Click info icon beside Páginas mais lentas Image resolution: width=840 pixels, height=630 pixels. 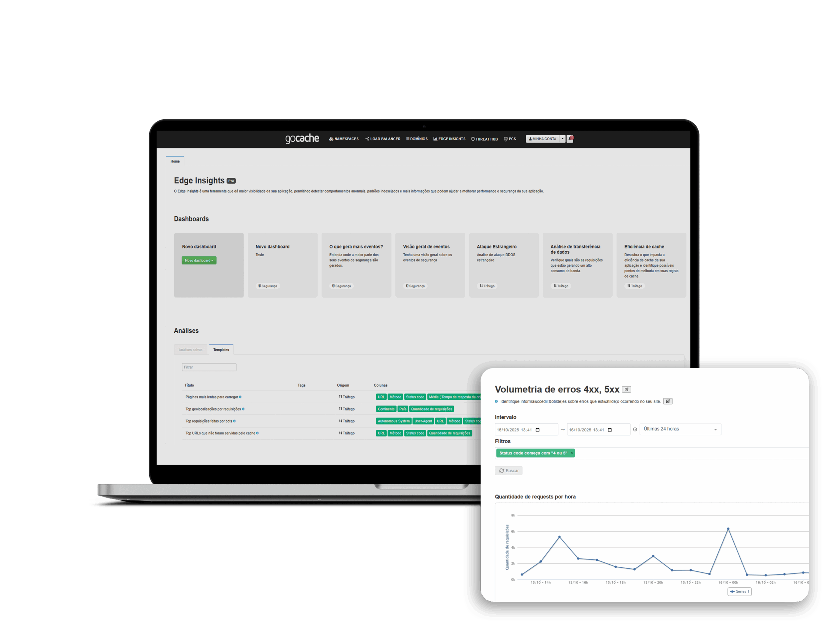240,397
